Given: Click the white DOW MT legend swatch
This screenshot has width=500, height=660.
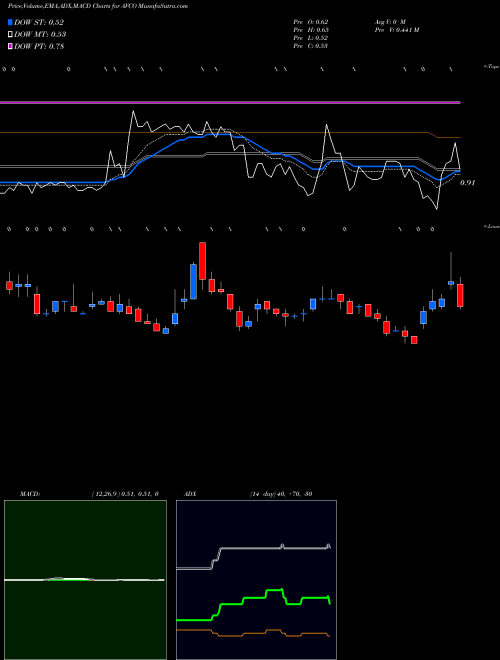Looking at the screenshot, I should pos(10,34).
